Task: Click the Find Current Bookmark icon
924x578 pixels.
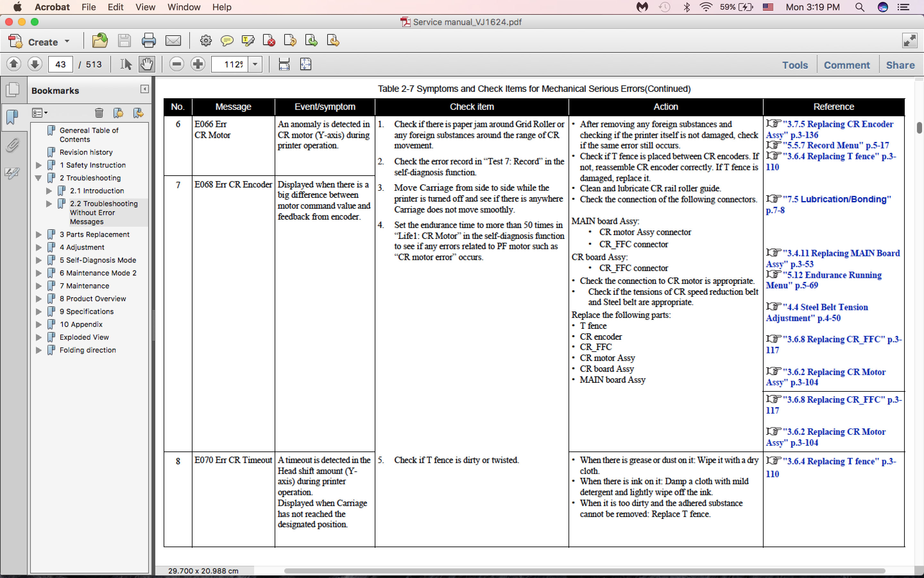Action: 138,113
